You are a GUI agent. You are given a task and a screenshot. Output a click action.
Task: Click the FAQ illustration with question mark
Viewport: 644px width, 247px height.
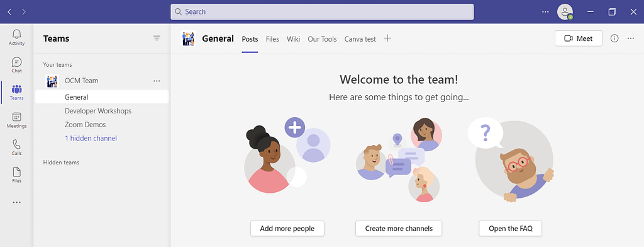[511, 160]
